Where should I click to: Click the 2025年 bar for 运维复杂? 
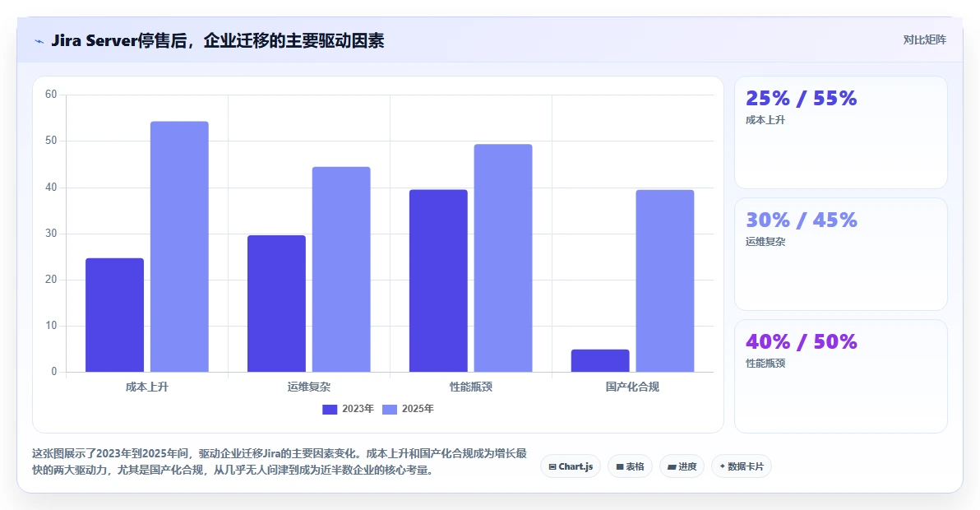(x=341, y=269)
